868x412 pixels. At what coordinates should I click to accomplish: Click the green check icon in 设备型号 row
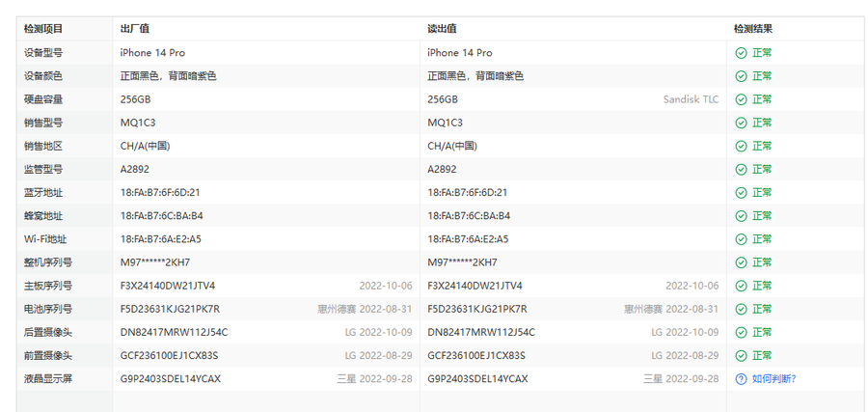click(741, 53)
